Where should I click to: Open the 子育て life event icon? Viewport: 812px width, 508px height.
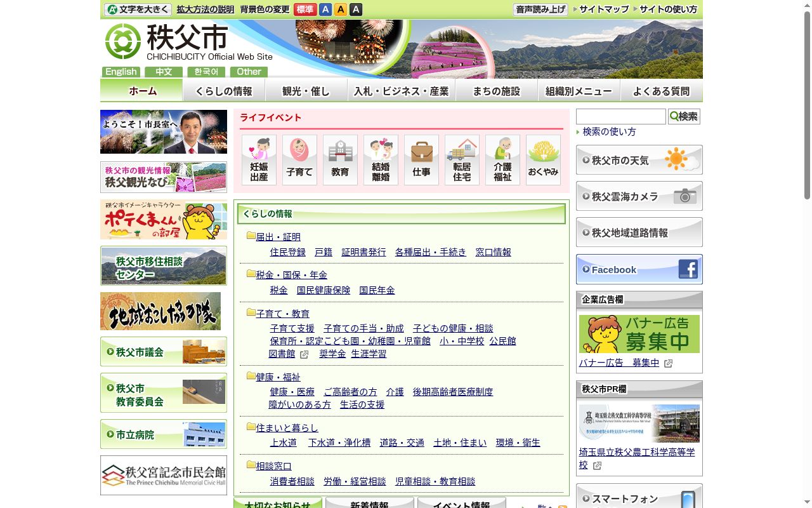tap(299, 160)
